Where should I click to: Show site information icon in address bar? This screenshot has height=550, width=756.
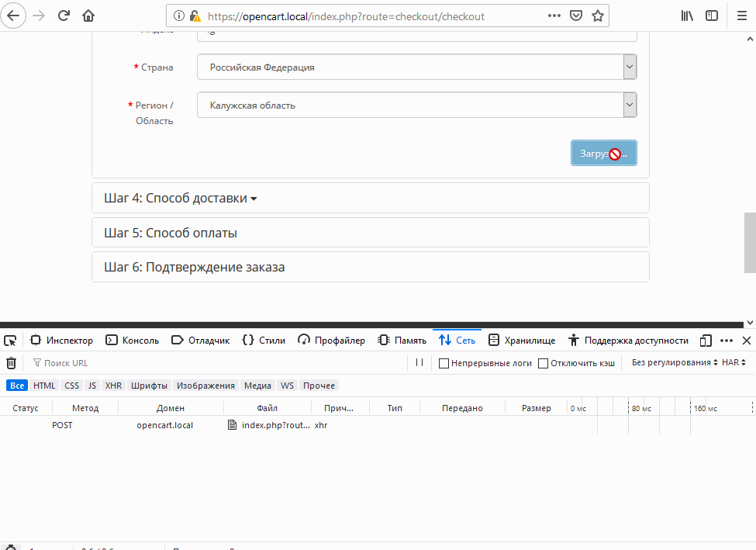[179, 16]
